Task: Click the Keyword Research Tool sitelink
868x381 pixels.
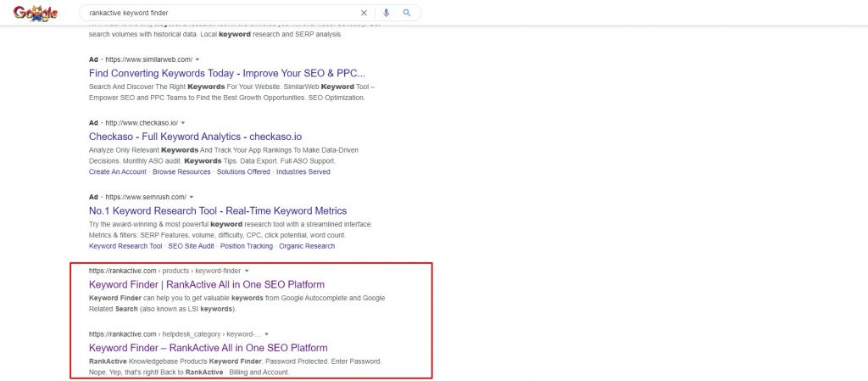Action: click(125, 246)
